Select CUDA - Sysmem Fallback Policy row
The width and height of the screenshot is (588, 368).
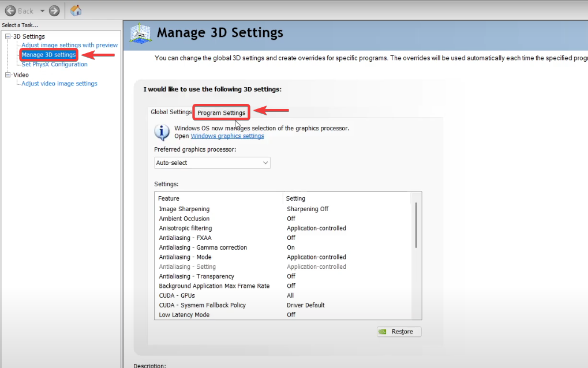[x=283, y=305]
